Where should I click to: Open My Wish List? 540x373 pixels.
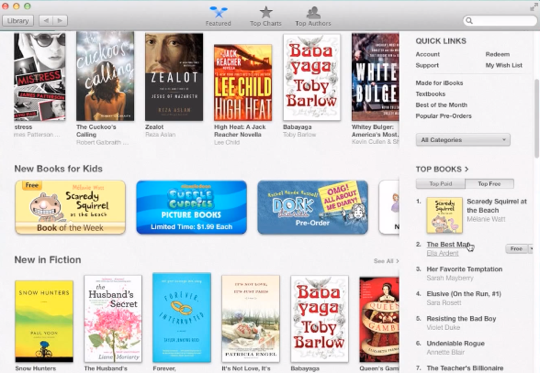point(504,65)
